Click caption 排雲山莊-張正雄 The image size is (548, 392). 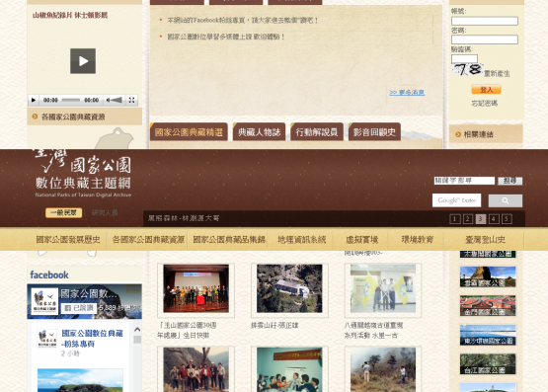click(x=274, y=325)
